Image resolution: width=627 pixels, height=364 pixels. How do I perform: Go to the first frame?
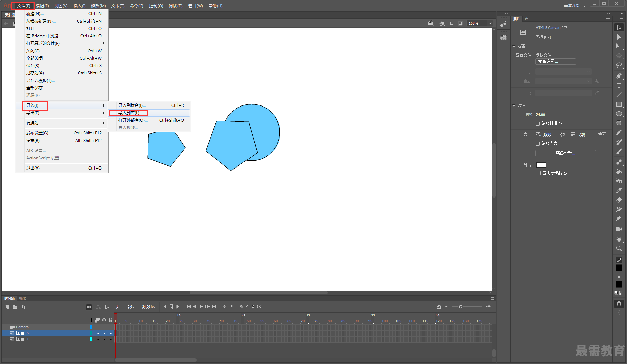coord(189,307)
